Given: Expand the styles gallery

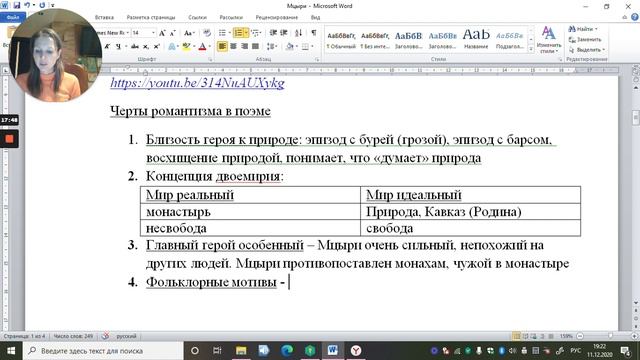Looking at the screenshot, I should coord(531,49).
